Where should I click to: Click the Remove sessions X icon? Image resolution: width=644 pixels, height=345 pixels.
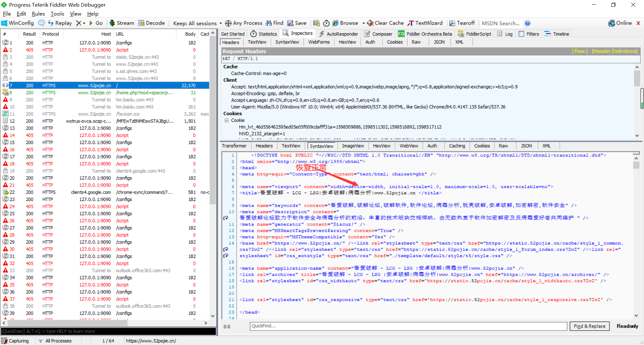point(78,23)
